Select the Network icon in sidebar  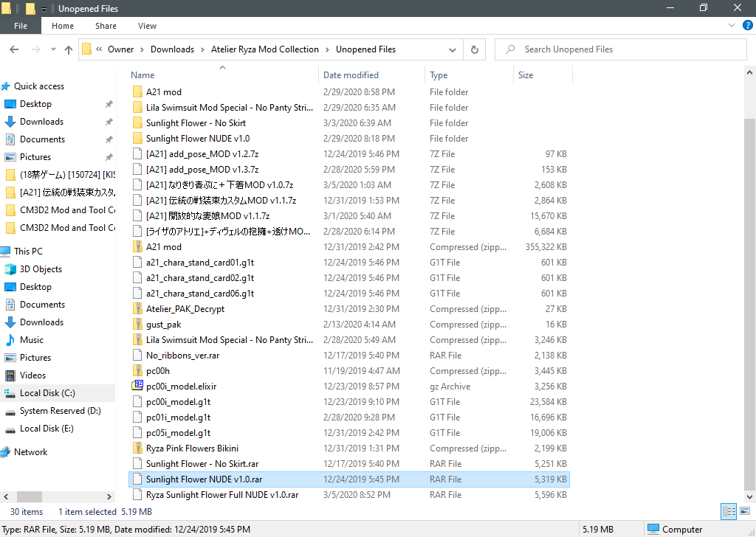pyautogui.click(x=5, y=451)
